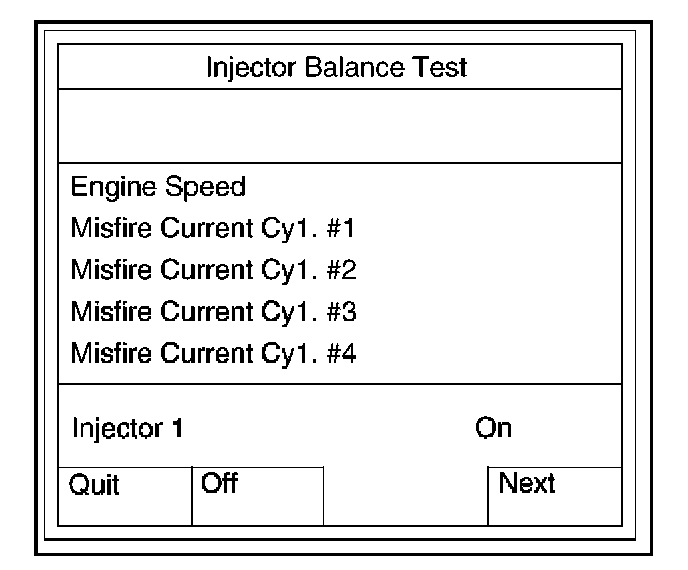This screenshot has width=688, height=570.
Task: Toggle the injector On status indicator
Action: click(493, 428)
